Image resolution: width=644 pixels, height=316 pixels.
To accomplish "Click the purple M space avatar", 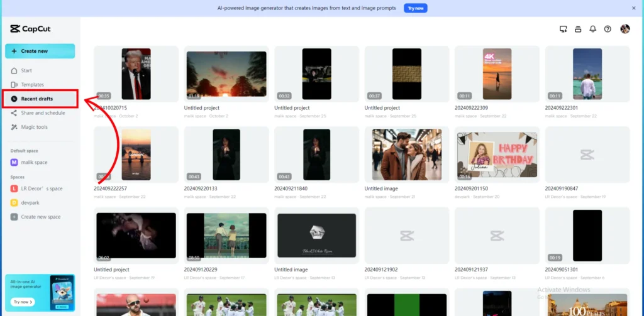I will coord(14,163).
